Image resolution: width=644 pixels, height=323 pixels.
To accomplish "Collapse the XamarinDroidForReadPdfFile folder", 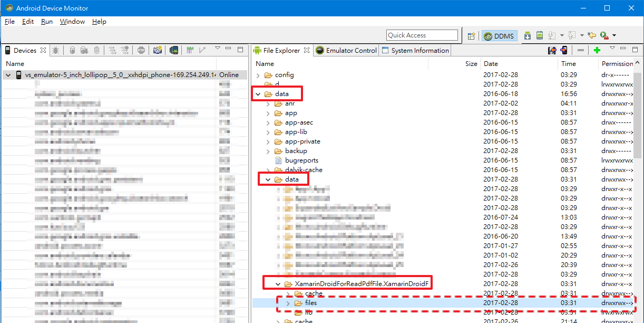I will point(278,284).
